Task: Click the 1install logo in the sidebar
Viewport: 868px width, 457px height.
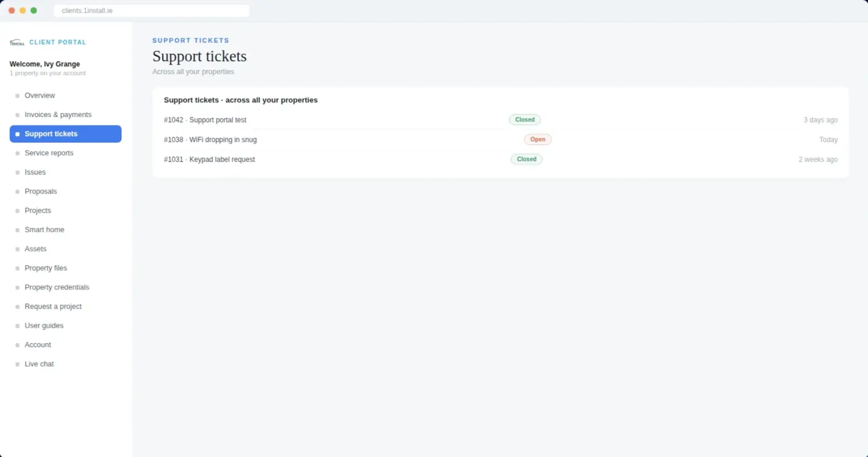Action: tap(17, 42)
